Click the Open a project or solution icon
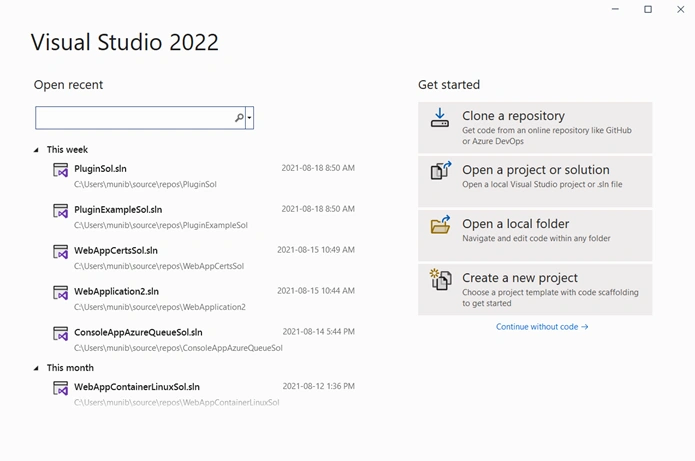Image resolution: width=695 pixels, height=461 pixels. (441, 171)
